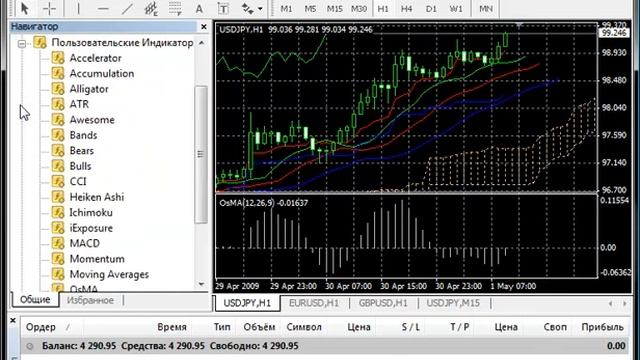Select the text tool A
The image size is (640, 360).
coord(199,8)
